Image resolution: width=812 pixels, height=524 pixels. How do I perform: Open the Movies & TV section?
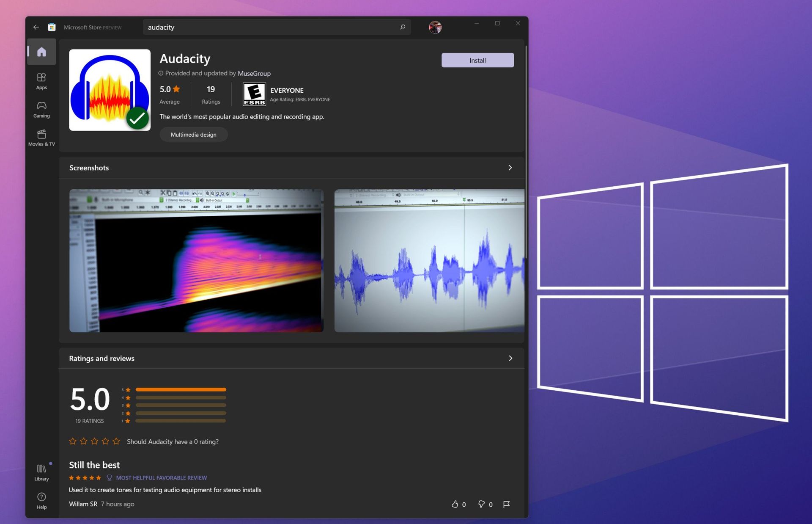(41, 137)
